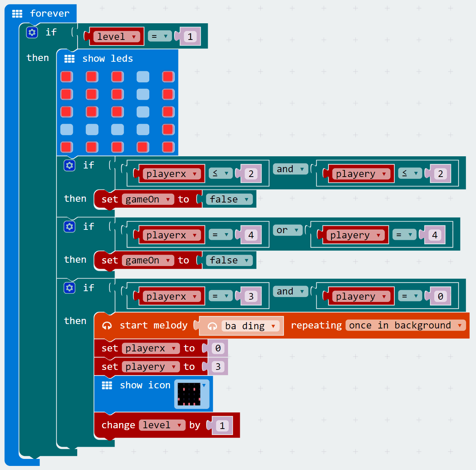Toggle the bottom-right LED in the show leds grid
The width and height of the screenshot is (476, 470).
tap(168, 147)
